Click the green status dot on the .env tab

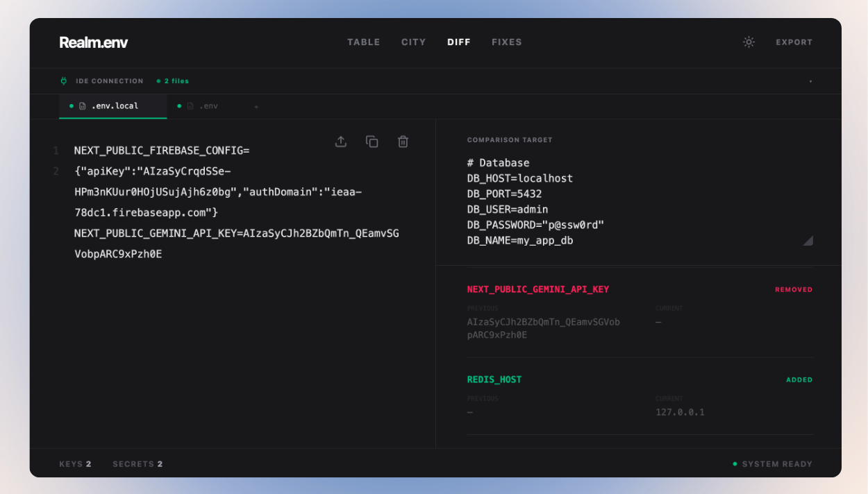click(x=179, y=107)
